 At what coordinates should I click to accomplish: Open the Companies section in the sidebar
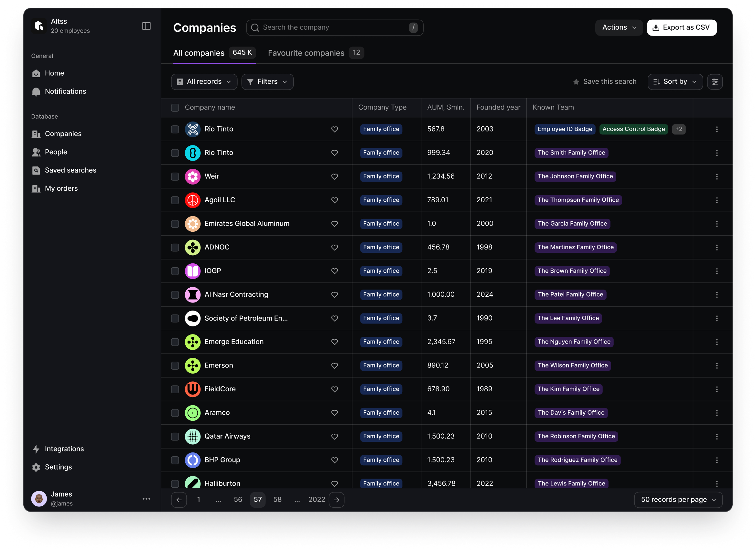(63, 133)
